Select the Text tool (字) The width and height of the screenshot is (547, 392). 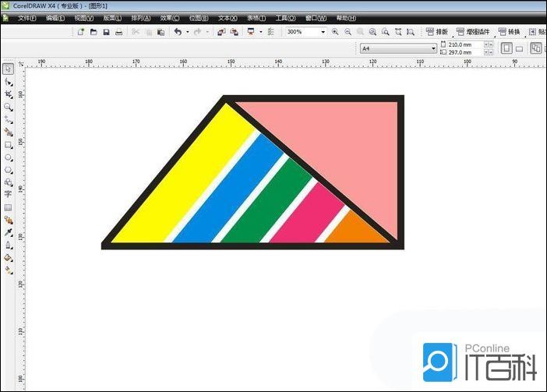(x=8, y=195)
